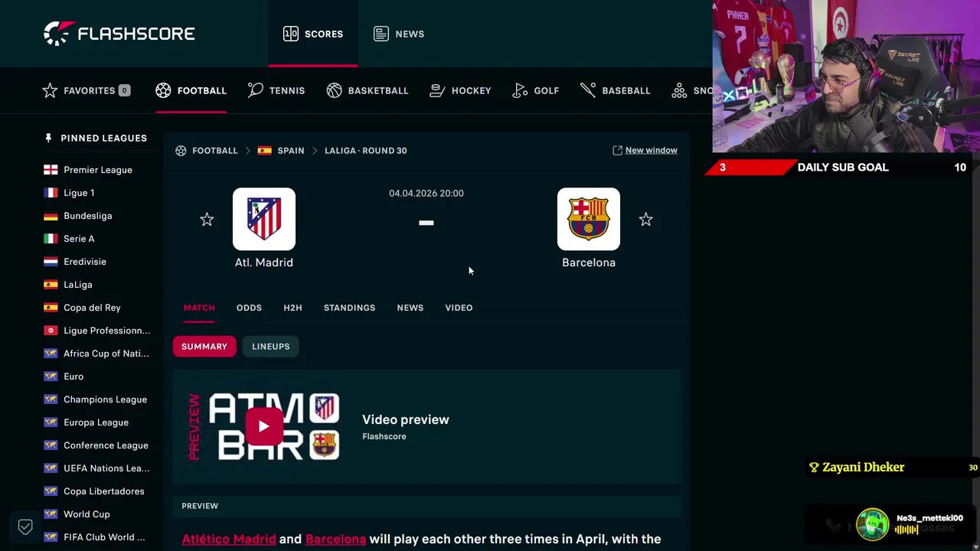Switch to the Standings tab
Image resolution: width=980 pixels, height=551 pixels.
tap(349, 308)
